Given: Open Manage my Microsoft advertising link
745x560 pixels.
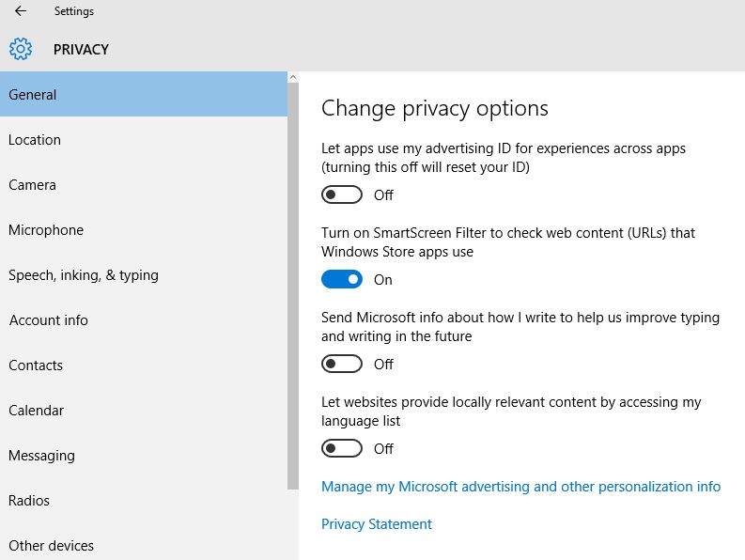Looking at the screenshot, I should pyautogui.click(x=520, y=487).
